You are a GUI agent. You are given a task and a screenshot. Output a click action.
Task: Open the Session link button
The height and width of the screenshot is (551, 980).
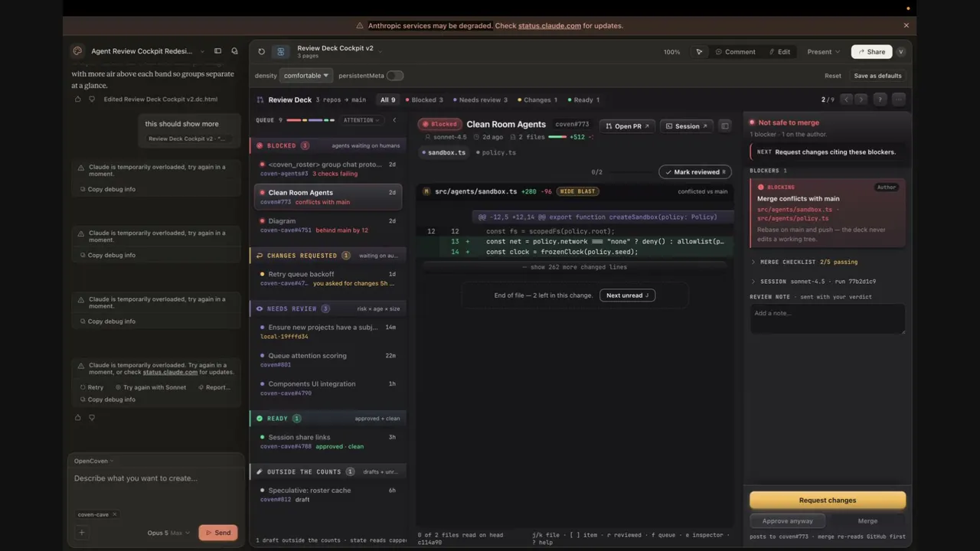685,126
